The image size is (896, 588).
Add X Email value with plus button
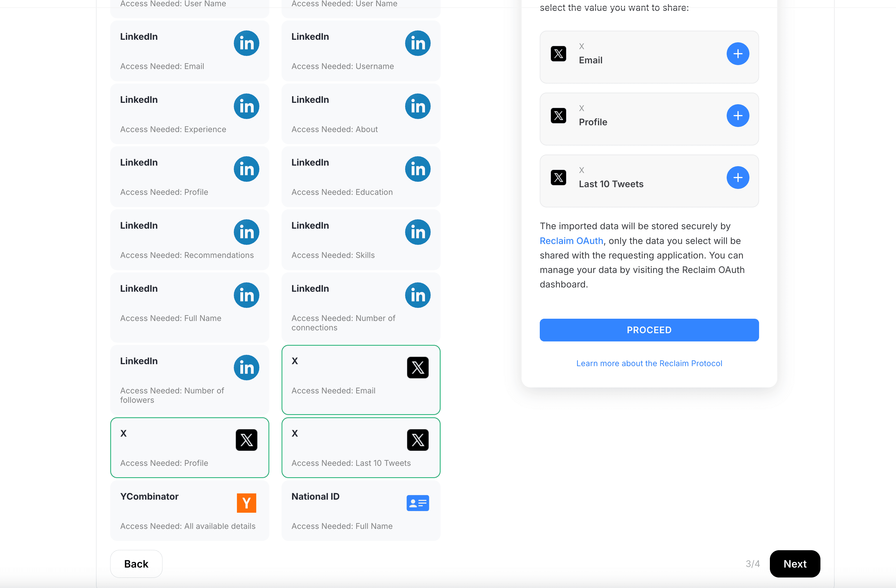click(738, 54)
